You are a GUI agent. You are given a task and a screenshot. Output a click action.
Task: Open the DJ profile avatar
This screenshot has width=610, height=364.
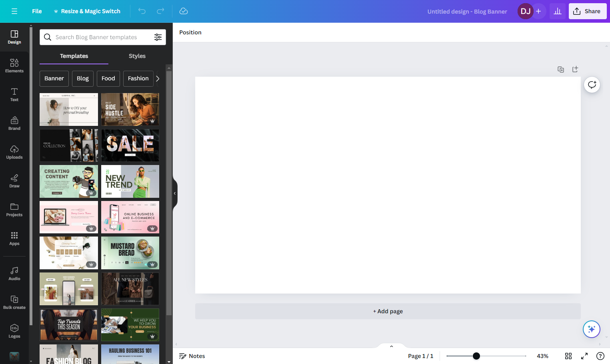(526, 11)
